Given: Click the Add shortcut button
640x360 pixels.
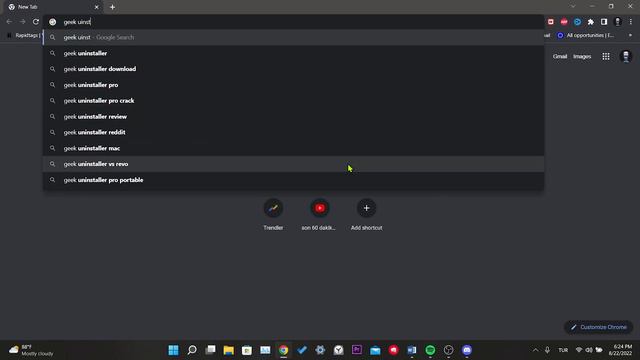Looking at the screenshot, I should pyautogui.click(x=366, y=214).
